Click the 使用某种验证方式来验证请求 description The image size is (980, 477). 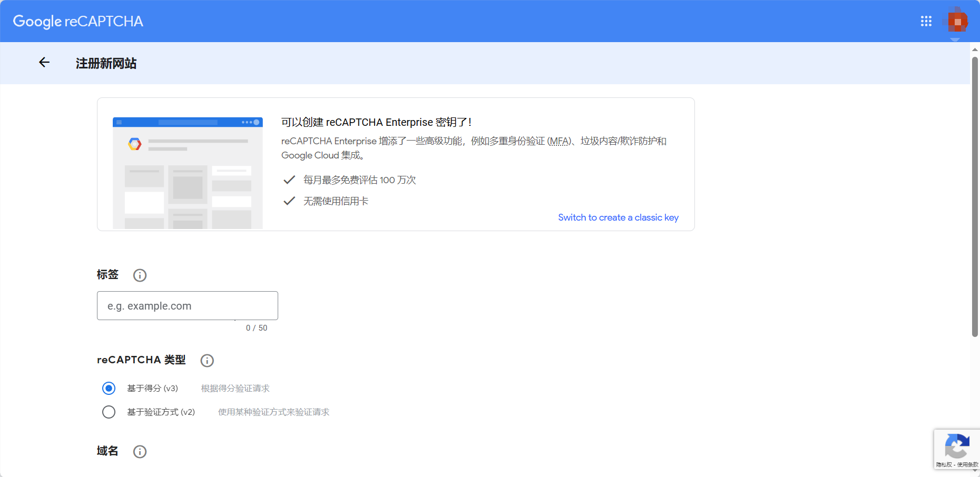pyautogui.click(x=273, y=412)
